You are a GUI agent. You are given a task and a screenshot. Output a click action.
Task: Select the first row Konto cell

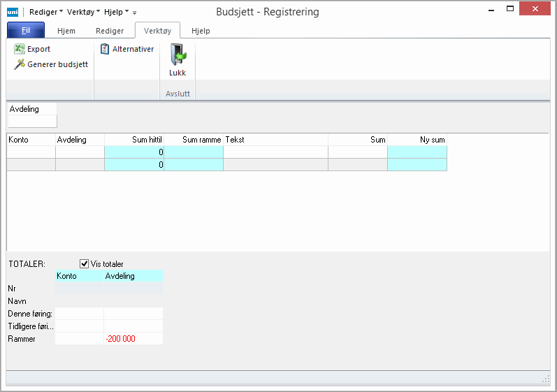(x=31, y=152)
